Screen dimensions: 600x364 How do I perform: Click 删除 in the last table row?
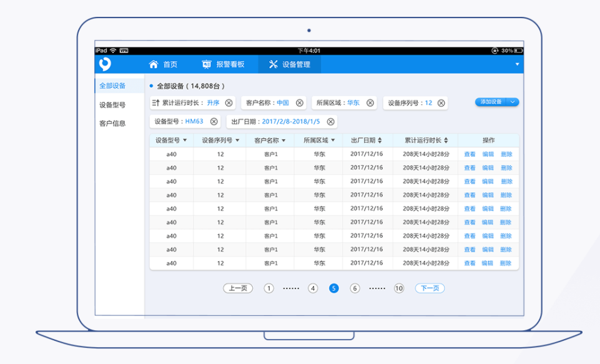[506, 263]
